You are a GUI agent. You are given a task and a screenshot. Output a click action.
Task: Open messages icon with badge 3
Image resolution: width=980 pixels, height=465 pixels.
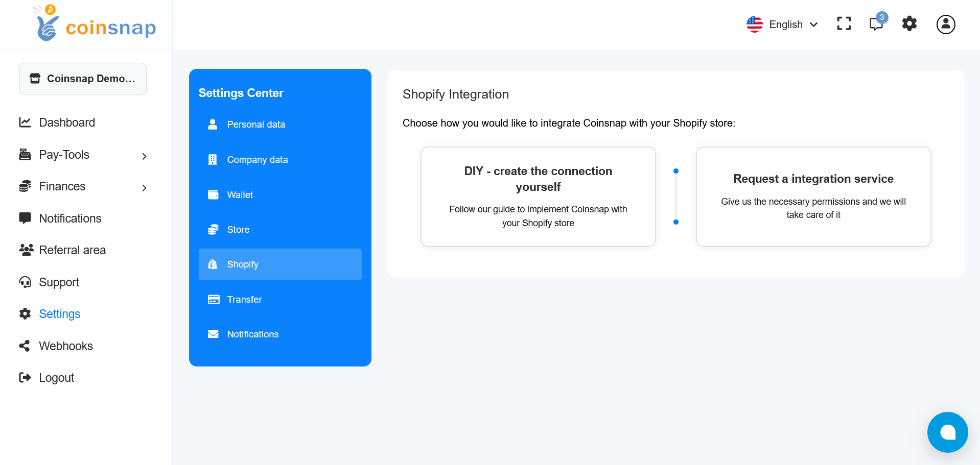(x=876, y=24)
